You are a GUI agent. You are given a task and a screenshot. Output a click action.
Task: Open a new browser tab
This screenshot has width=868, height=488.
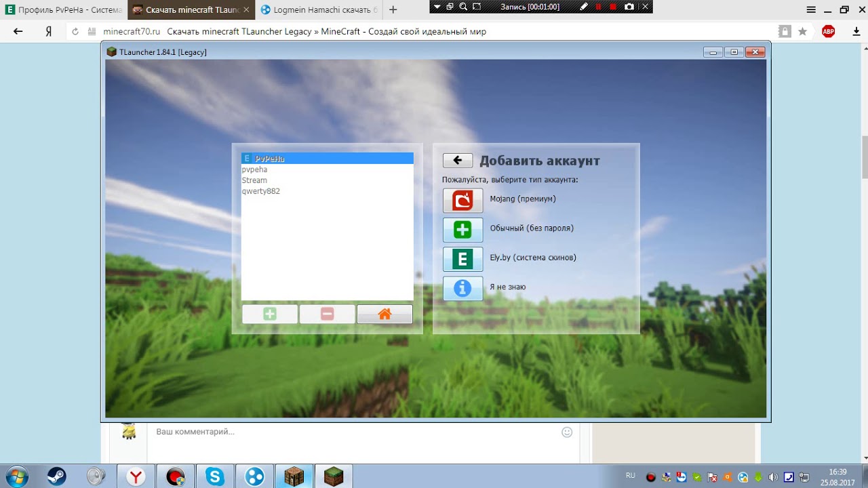[393, 9]
